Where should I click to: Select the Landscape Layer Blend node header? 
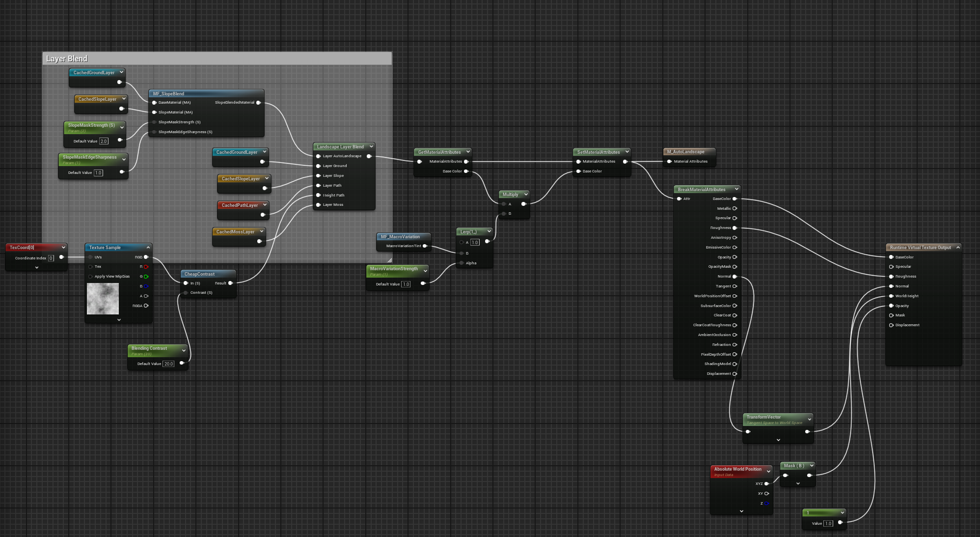(340, 147)
